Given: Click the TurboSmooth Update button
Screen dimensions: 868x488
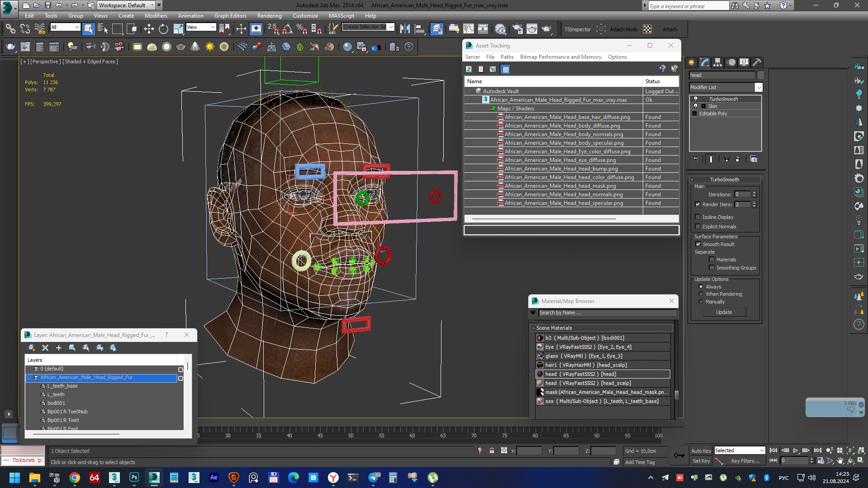Looking at the screenshot, I should (x=724, y=312).
